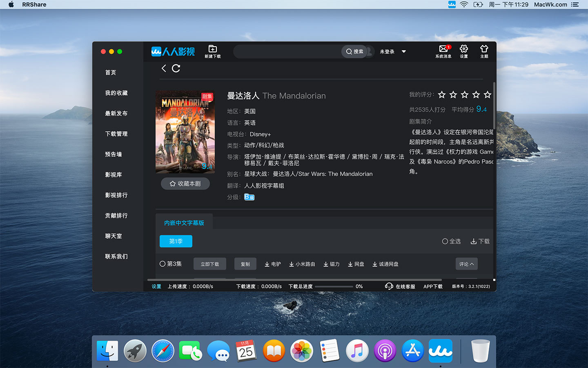The height and width of the screenshot is (368, 588).
Task: Toggle the 全选 select-all option
Action: coord(452,241)
